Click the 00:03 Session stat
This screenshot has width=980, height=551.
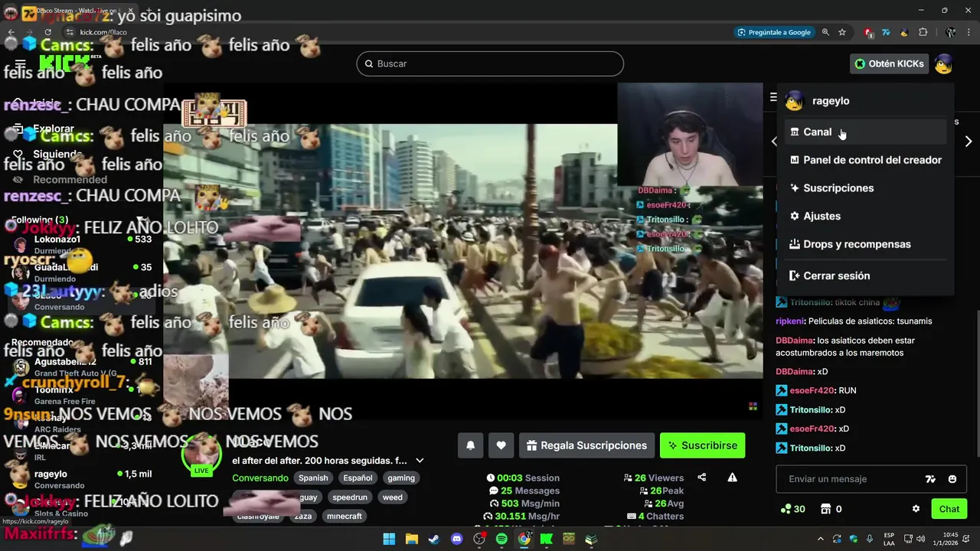point(523,478)
